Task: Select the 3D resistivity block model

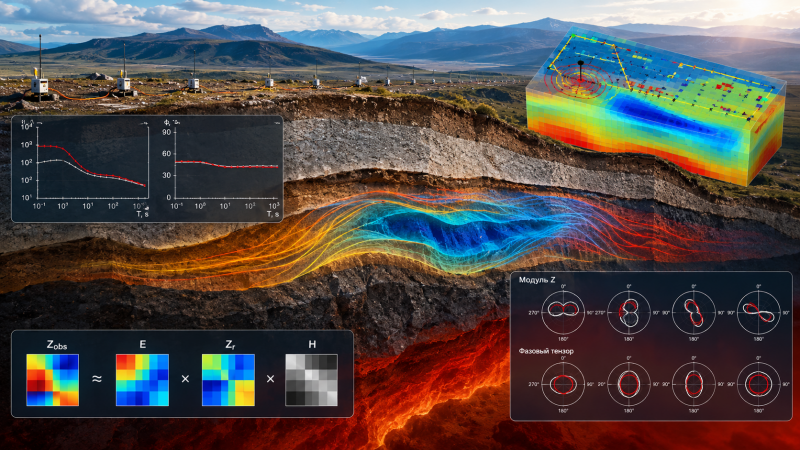Action: 656,106
